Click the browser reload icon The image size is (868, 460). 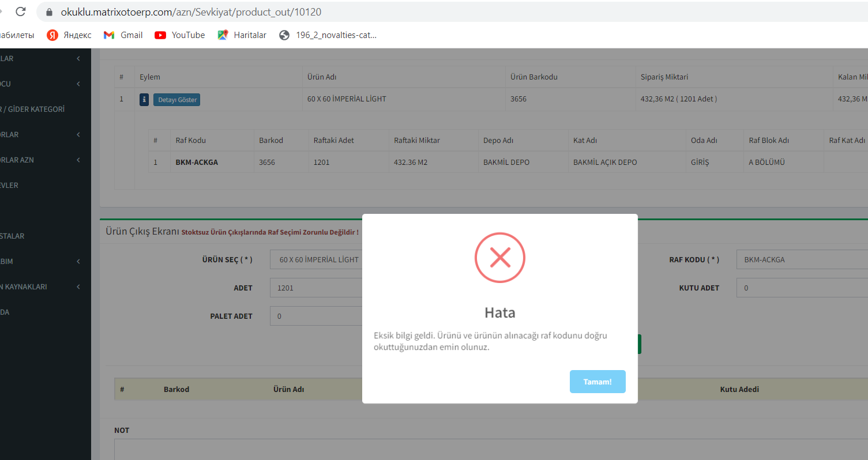point(20,12)
